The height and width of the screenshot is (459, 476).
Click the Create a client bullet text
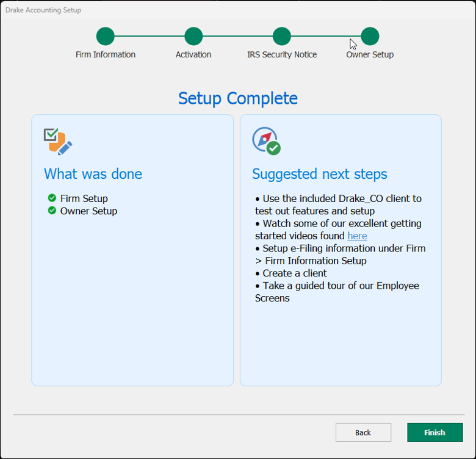pos(295,273)
